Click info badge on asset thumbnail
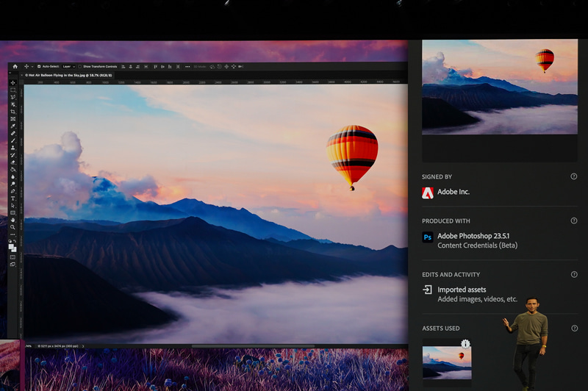Screen dimensions: 588x391 [465, 343]
